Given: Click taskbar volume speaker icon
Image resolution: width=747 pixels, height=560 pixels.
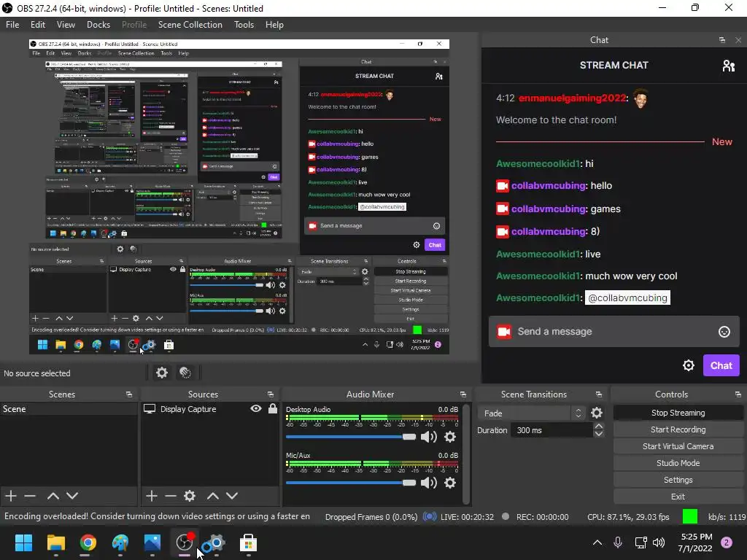Looking at the screenshot, I should tap(659, 542).
